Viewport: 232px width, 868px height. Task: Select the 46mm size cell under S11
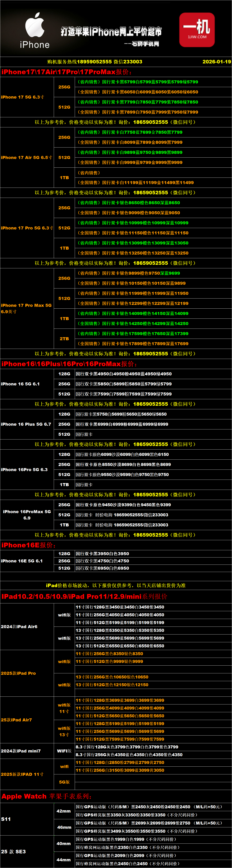click(64, 827)
